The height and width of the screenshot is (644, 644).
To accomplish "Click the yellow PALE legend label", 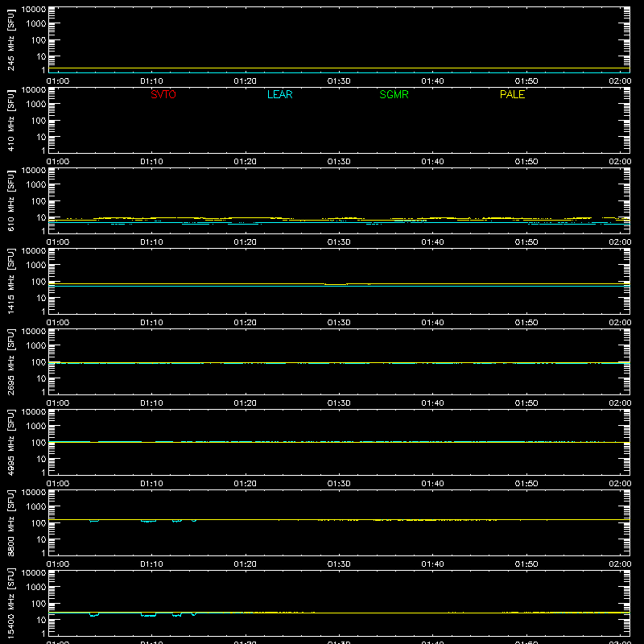I will coord(512,94).
